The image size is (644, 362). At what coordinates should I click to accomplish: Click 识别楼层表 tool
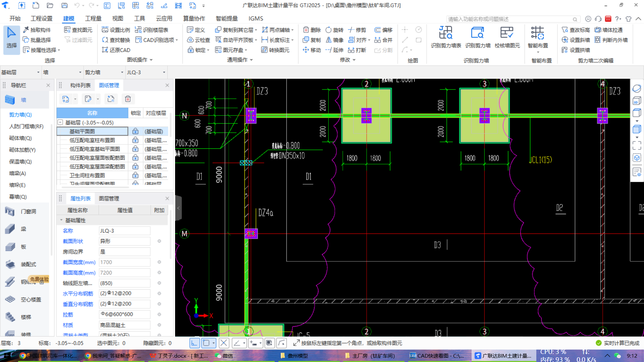coord(152,30)
